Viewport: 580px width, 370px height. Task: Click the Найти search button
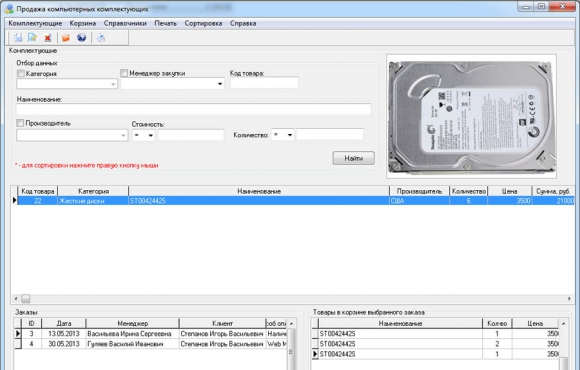(x=354, y=158)
